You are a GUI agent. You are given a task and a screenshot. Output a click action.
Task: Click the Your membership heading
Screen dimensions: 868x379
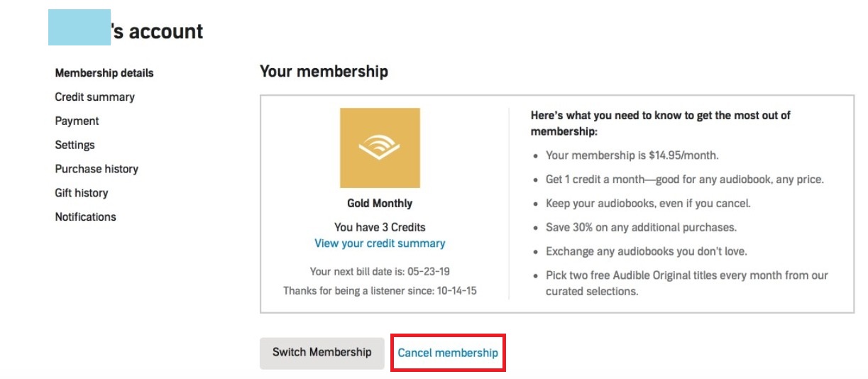point(324,72)
